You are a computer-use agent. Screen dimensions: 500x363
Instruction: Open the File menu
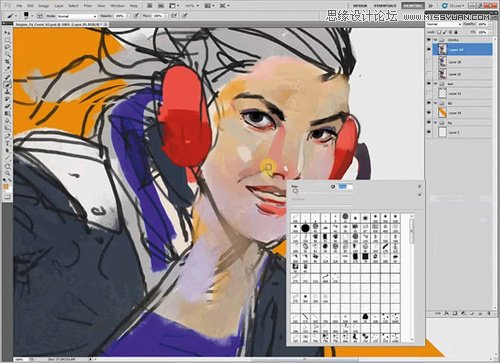click(19, 6)
